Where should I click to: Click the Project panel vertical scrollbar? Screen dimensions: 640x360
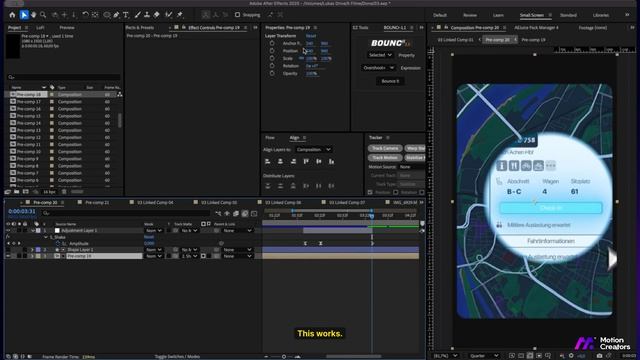[120, 120]
